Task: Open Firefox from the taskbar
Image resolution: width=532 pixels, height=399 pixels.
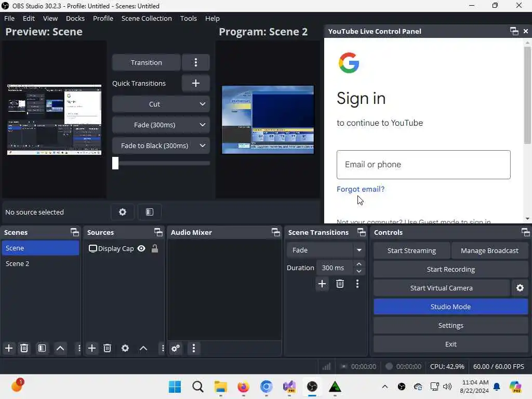Action: 243,387
